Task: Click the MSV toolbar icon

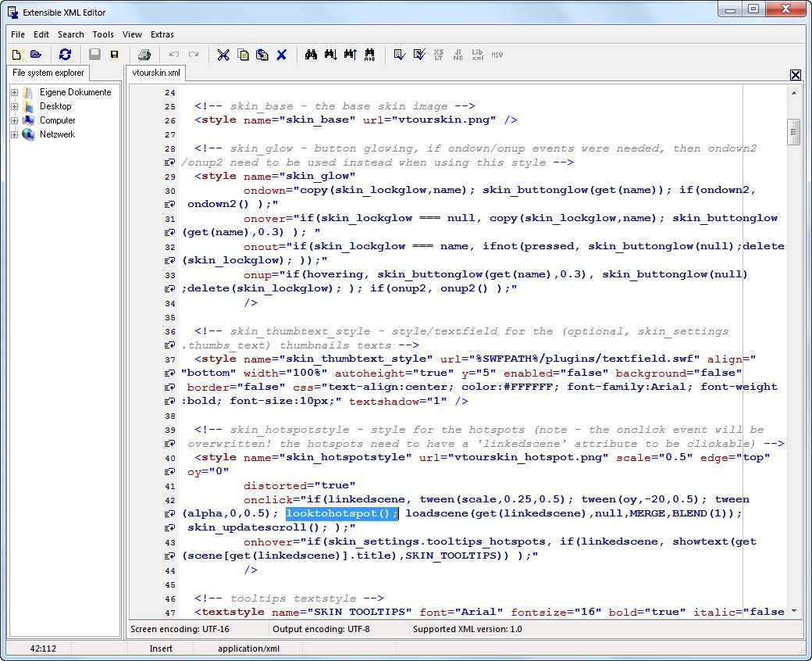Action: point(497,55)
